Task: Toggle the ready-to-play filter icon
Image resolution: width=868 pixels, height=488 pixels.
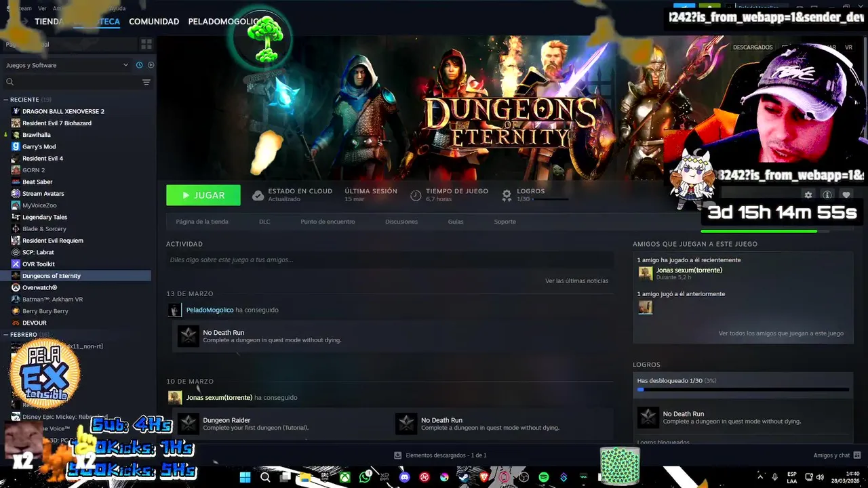Action: 151,65
